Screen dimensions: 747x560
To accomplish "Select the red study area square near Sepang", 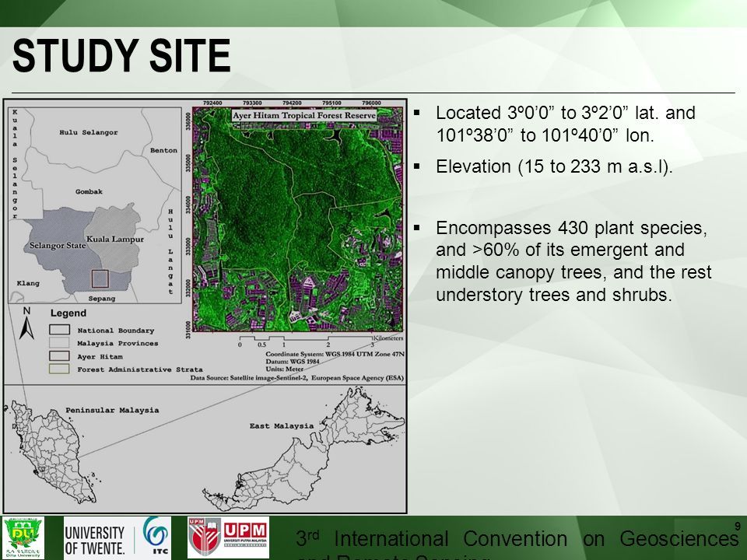I will [100, 278].
